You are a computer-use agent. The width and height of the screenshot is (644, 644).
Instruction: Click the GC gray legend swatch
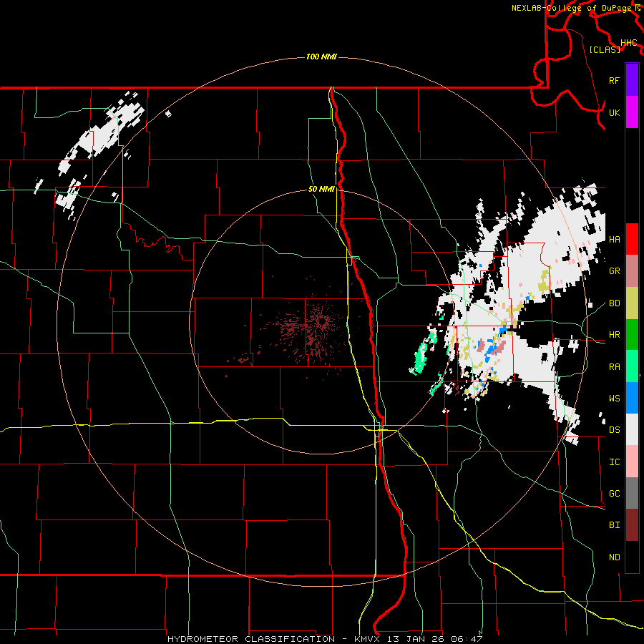coord(632,493)
